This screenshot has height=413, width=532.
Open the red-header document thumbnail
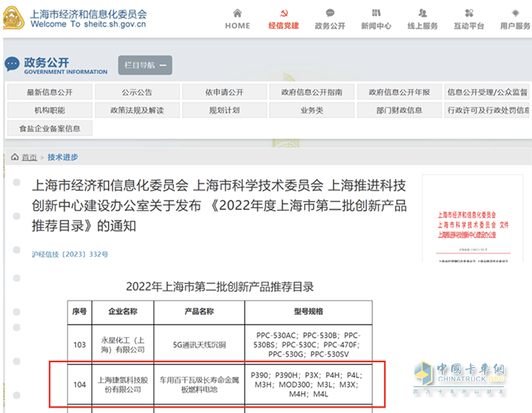point(473,218)
